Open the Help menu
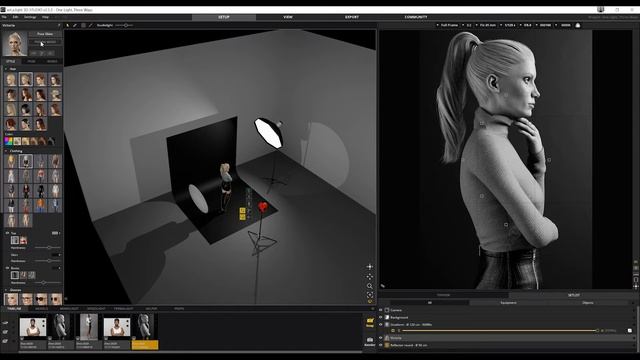The width and height of the screenshot is (640, 360). pos(45,17)
